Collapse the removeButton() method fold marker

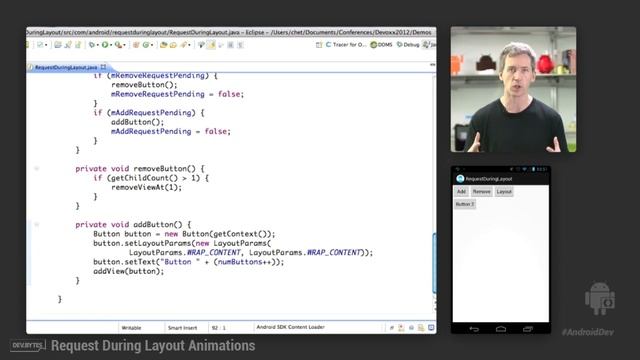(x=36, y=169)
